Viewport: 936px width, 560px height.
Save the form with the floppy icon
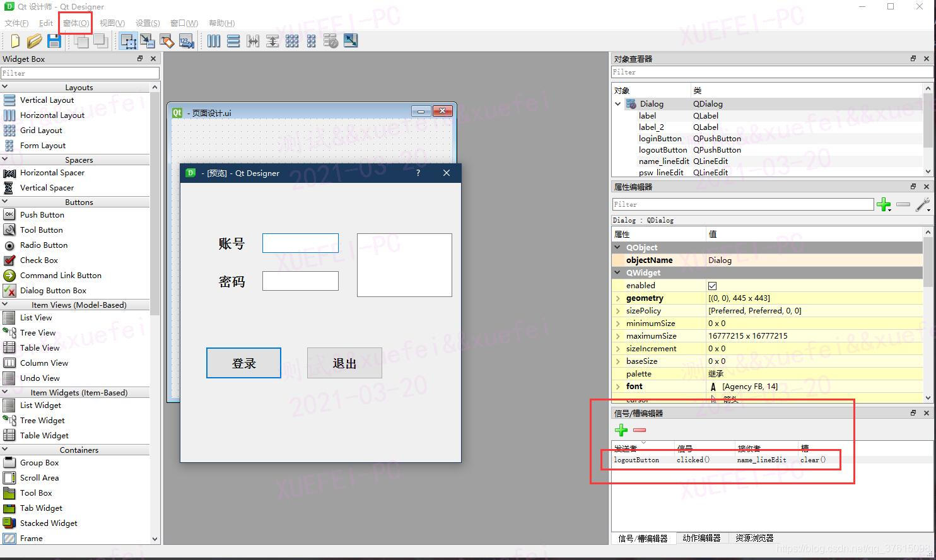click(x=54, y=41)
